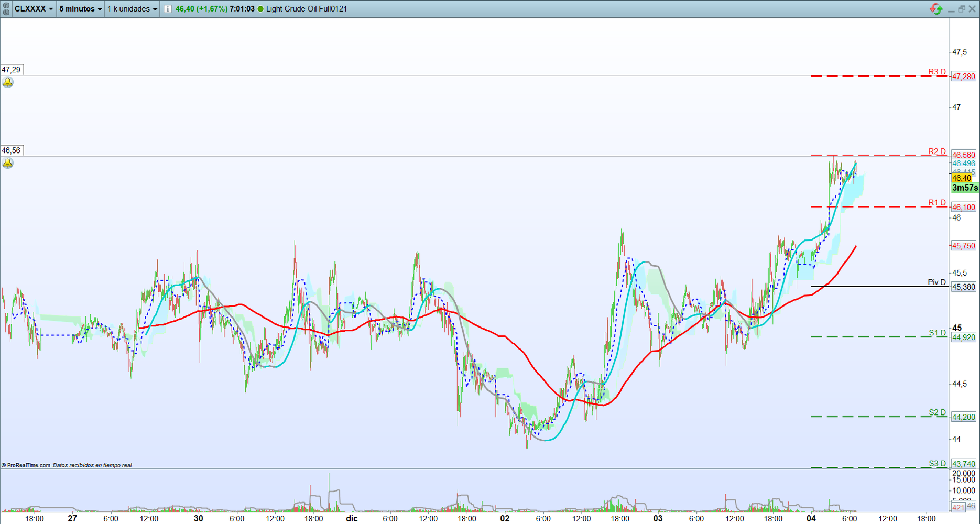Screen dimensions: 980x524
Task: Click dic marker on time axis
Action: point(352,518)
